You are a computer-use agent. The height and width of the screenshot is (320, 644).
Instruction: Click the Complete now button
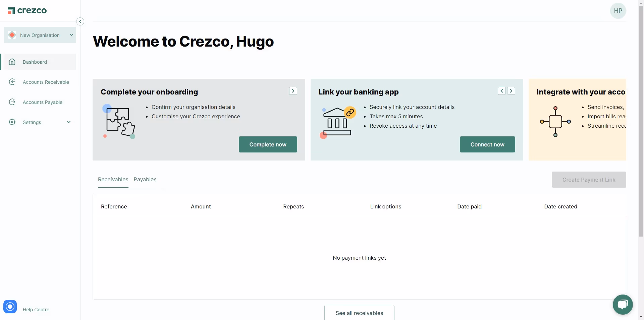[268, 144]
